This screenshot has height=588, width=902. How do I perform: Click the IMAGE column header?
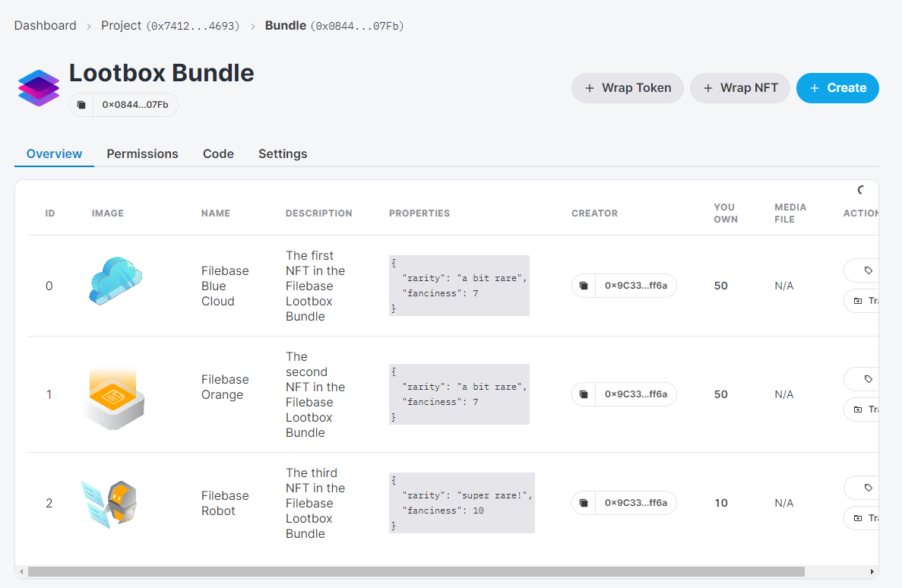point(108,213)
